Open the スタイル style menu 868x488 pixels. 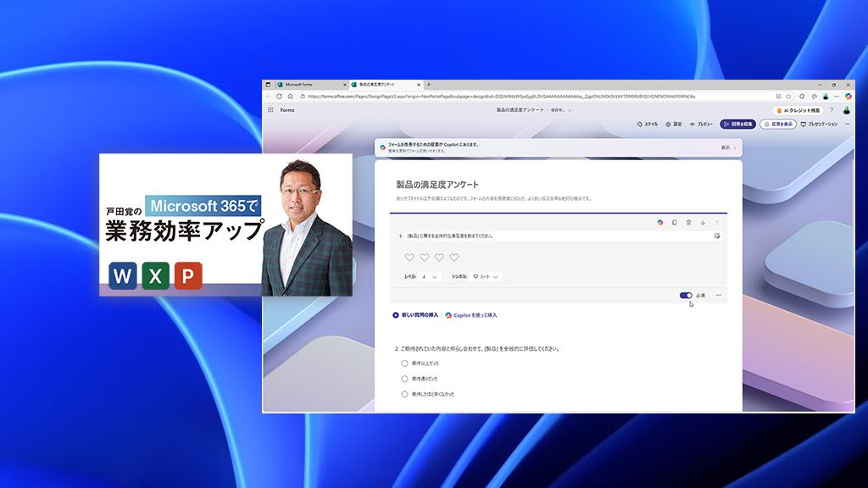click(647, 125)
